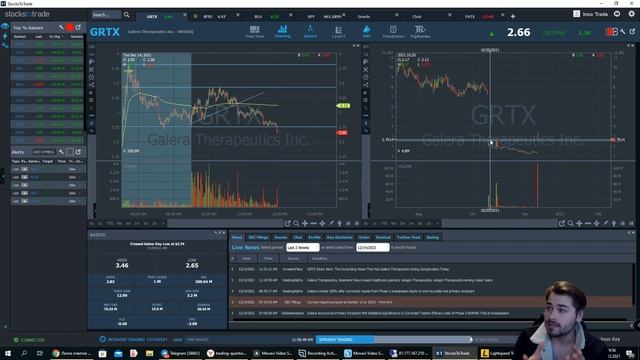
Task: Click the watchlist eye icon in sidebar
Action: (5, 26)
